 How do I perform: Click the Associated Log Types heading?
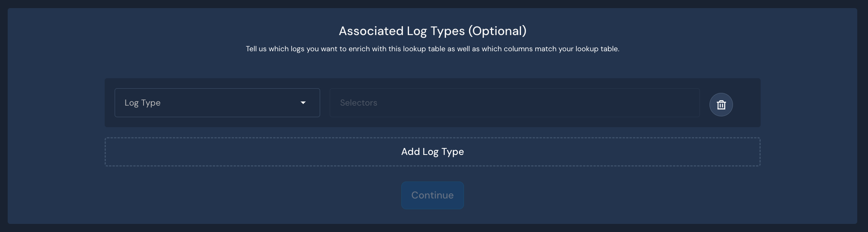432,31
